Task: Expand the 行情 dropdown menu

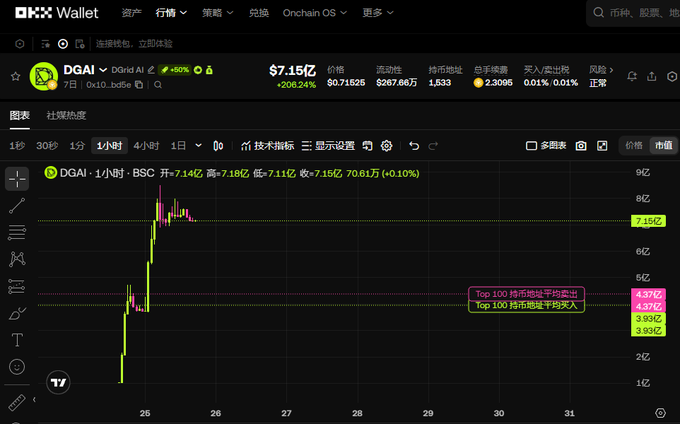Action: [x=171, y=13]
